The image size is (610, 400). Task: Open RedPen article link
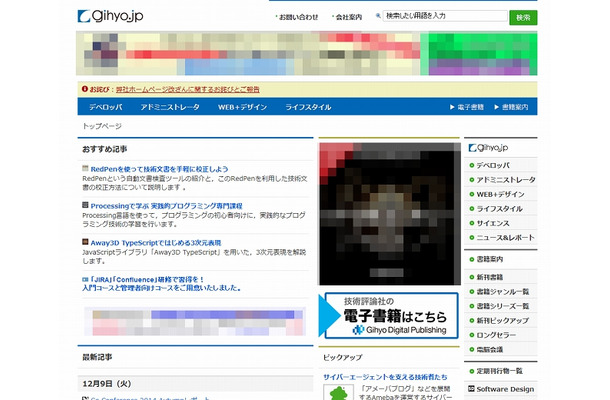pyautogui.click(x=160, y=169)
